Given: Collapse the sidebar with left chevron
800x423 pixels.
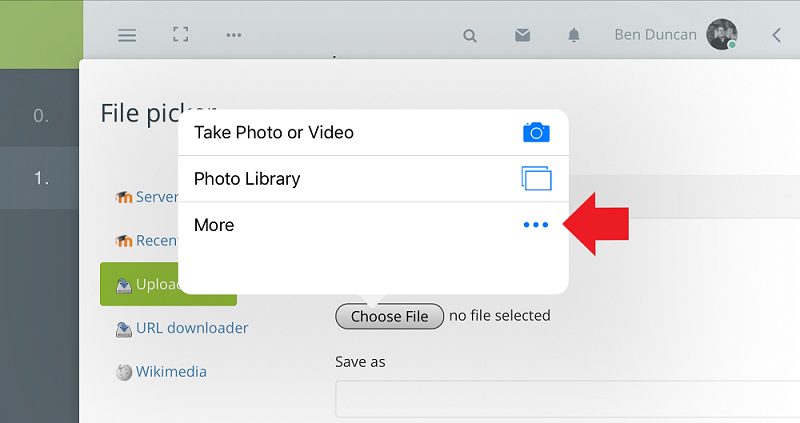Looking at the screenshot, I should pos(777,35).
